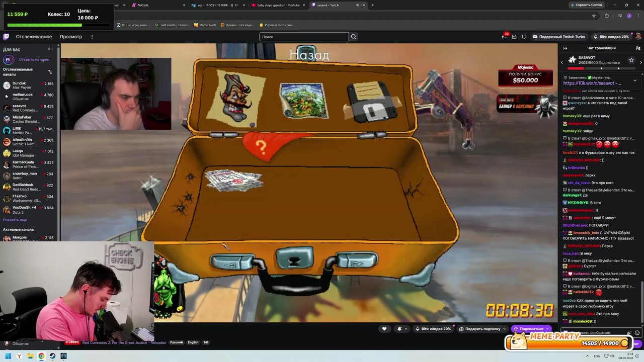
Task: Open Отслеживаемое in the top navigation
Action: (x=34, y=37)
